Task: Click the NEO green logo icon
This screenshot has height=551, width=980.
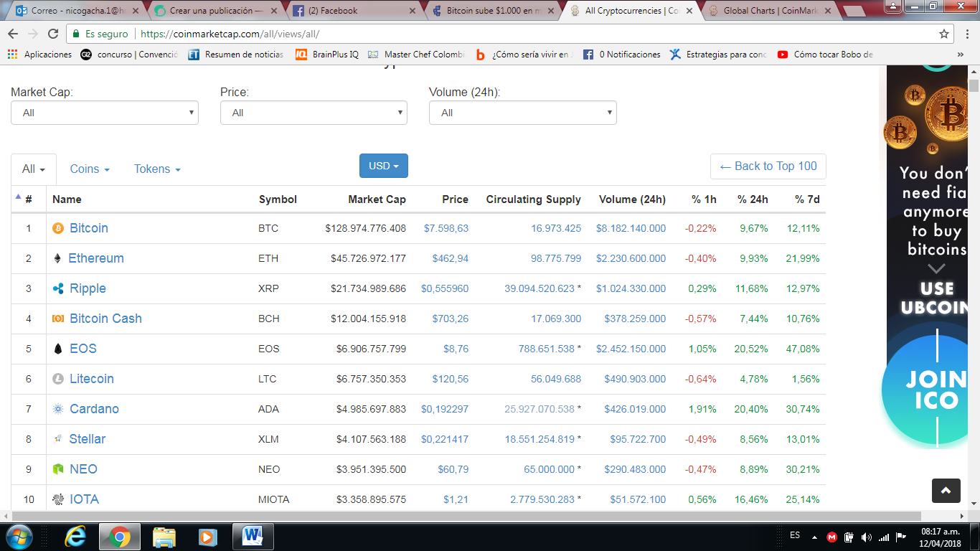Action: (58, 469)
